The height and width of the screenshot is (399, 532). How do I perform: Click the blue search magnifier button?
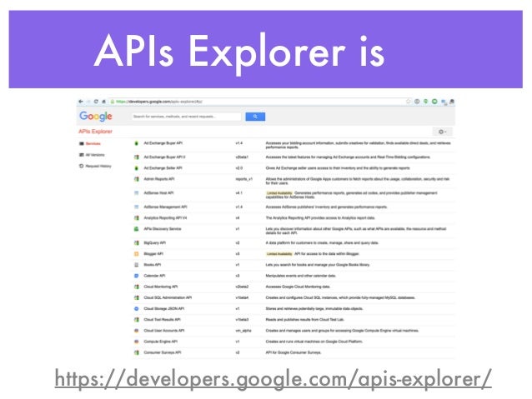click(x=255, y=117)
